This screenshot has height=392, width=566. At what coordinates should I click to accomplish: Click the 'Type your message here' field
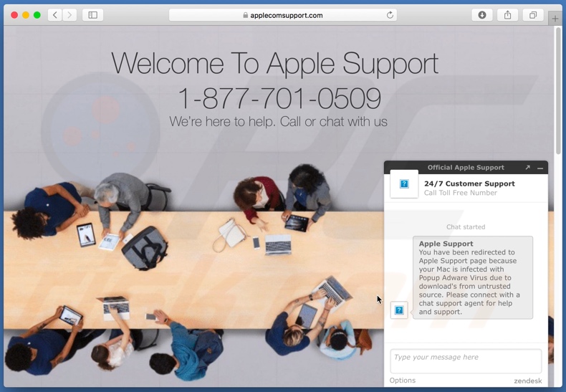pos(466,361)
